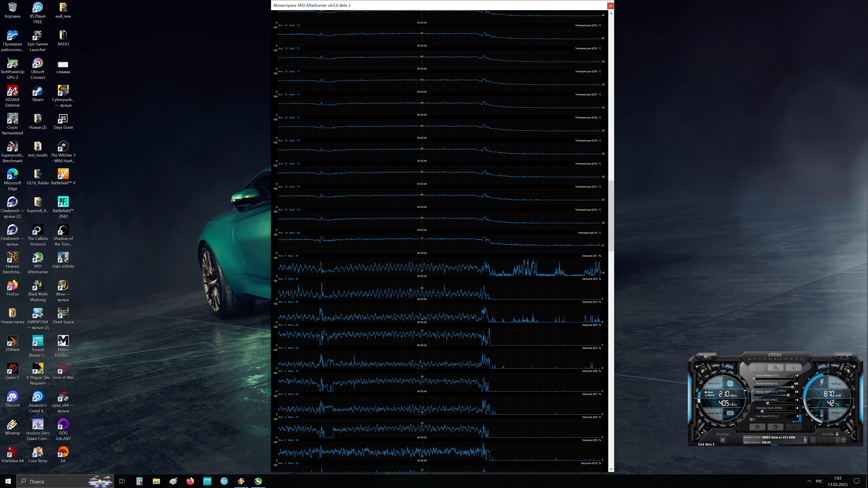The width and height of the screenshot is (868, 488).
Task: Click the DETACH link
Action: pos(775,445)
